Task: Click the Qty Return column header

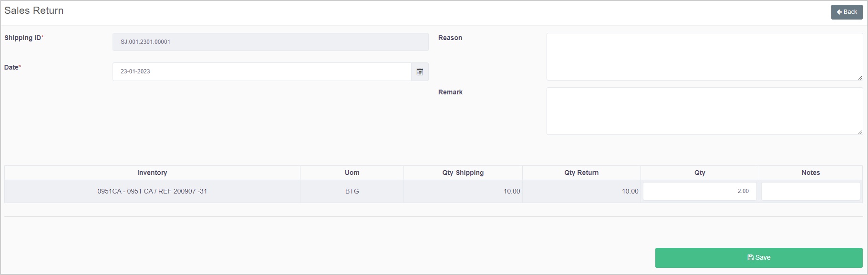Action: 581,173
